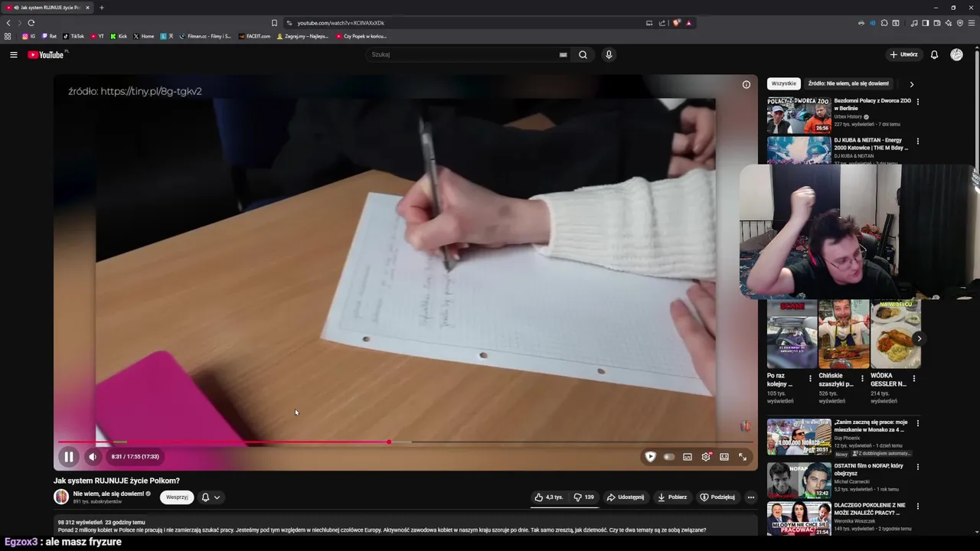
Task: Go back in browser history
Action: click(8, 23)
